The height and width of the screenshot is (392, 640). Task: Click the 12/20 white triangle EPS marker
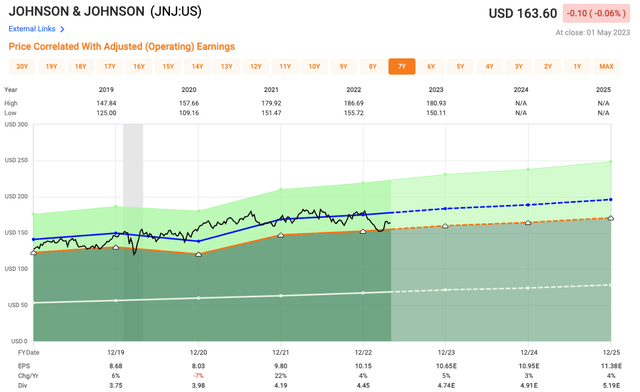198,254
